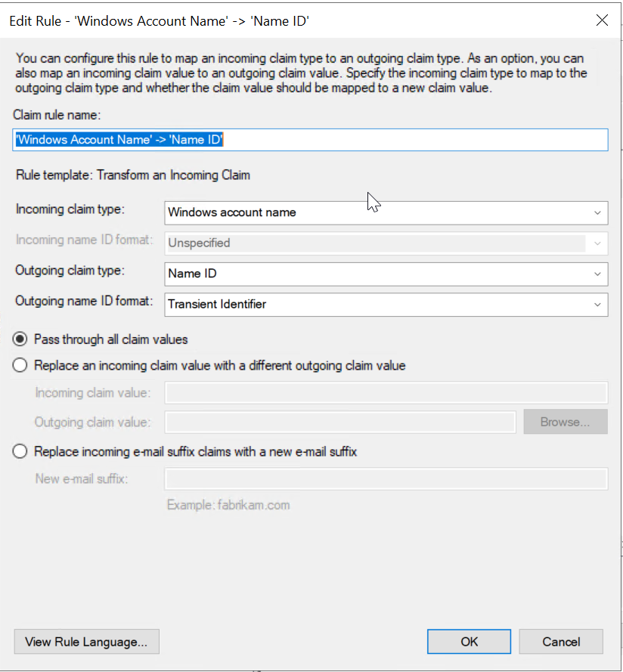Select 'Replace an incoming claim value' radio button
This screenshot has width=623, height=672.
(21, 366)
